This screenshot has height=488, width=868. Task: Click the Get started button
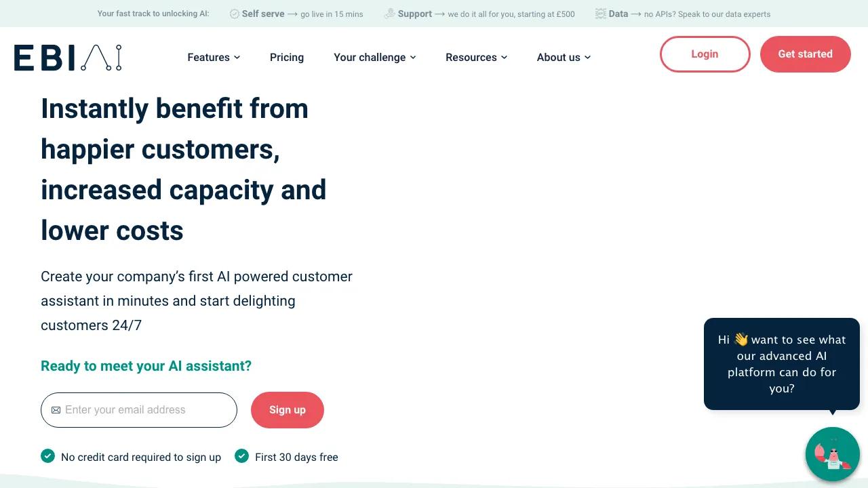[x=805, y=54]
